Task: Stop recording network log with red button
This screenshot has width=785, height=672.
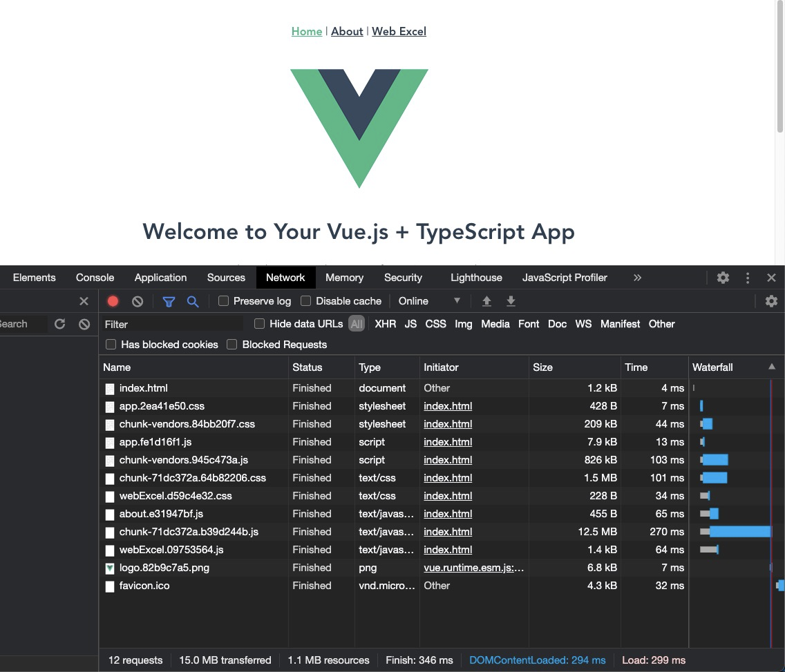Action: click(x=113, y=301)
